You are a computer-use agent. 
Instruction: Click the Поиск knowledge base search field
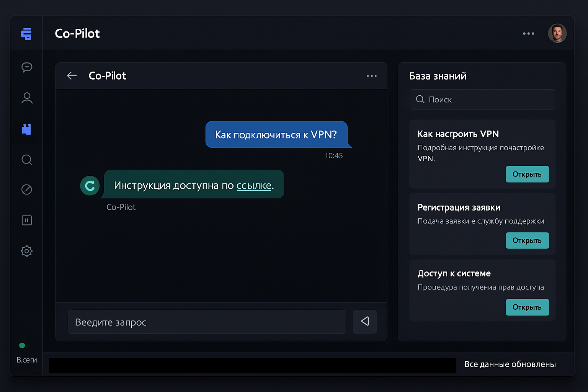(x=482, y=100)
